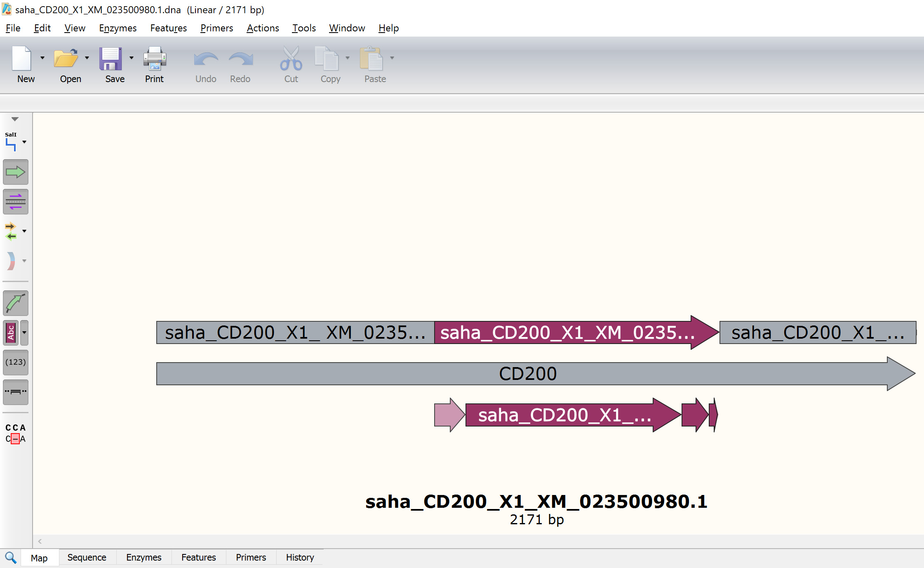Open the Primers menu

[216, 28]
